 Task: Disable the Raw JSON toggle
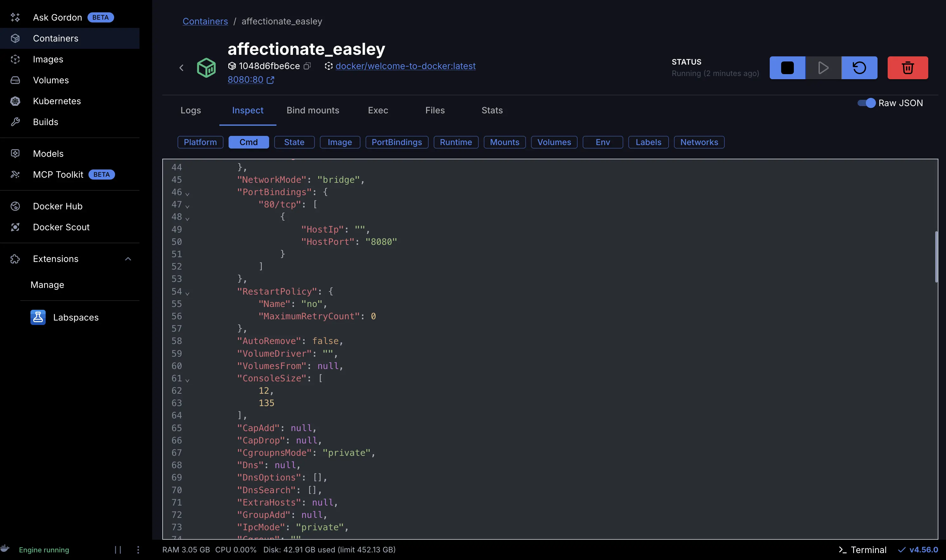coord(866,103)
